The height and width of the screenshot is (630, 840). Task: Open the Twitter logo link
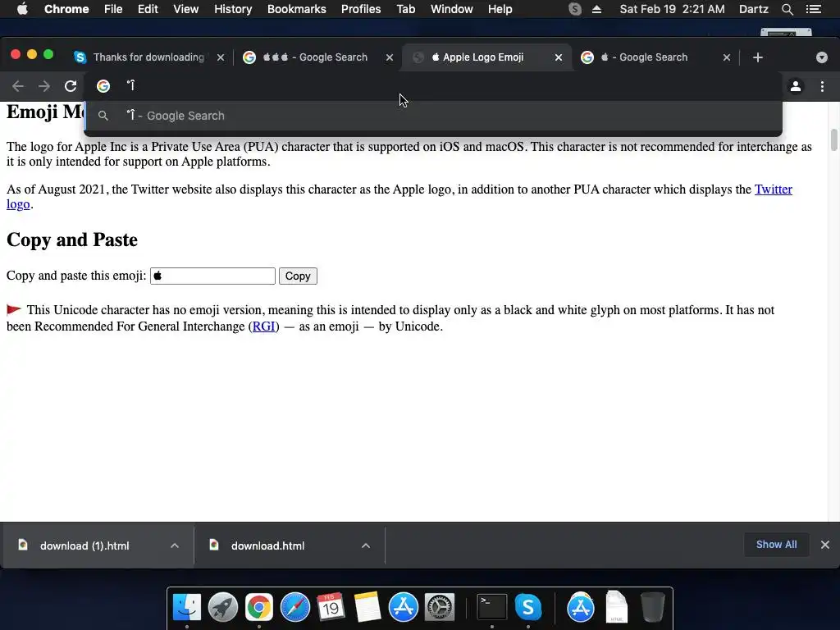tap(773, 189)
